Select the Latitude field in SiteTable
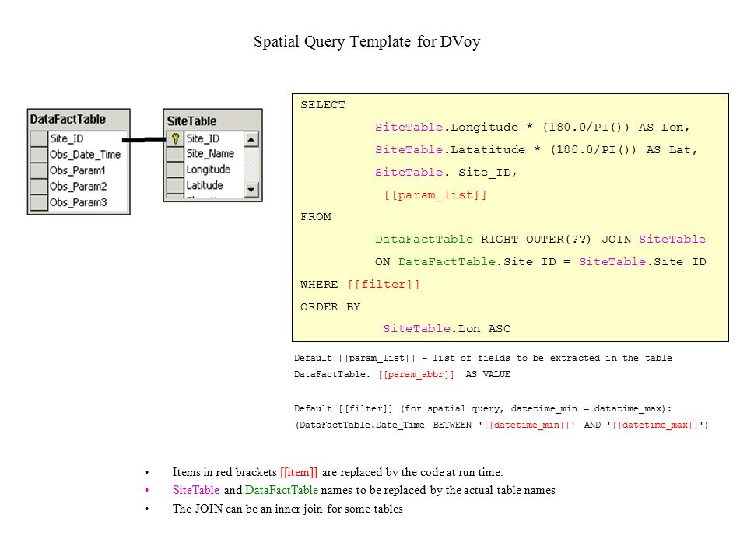 point(205,185)
